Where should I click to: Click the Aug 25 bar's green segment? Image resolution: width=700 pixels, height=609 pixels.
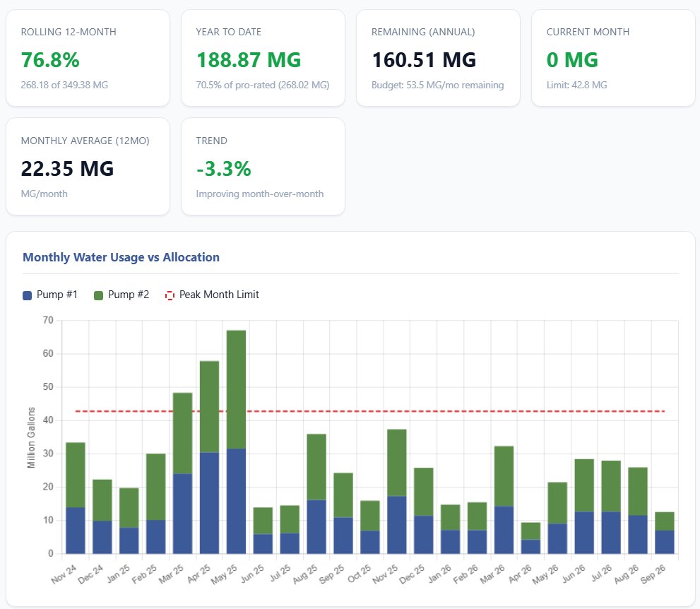coord(316,467)
